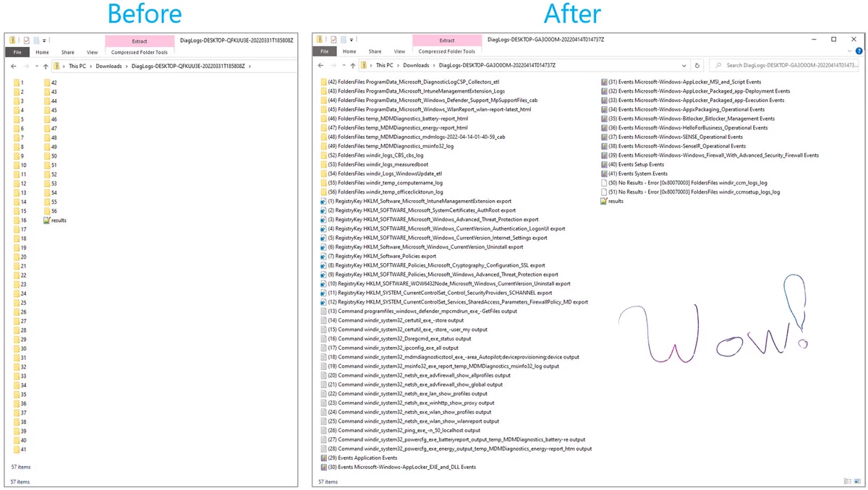868x490 pixels.
Task: Select (17) Command ipconfig_exe_all output
Action: point(391,348)
